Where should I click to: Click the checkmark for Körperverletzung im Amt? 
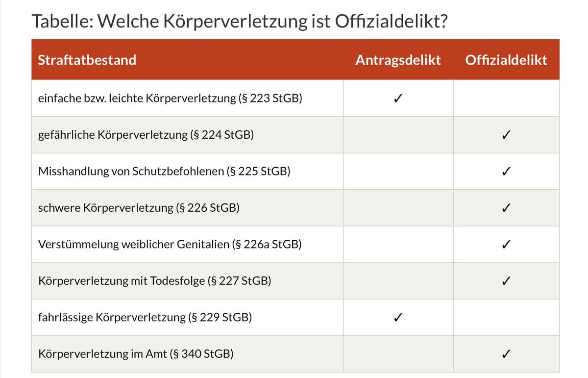[506, 354]
